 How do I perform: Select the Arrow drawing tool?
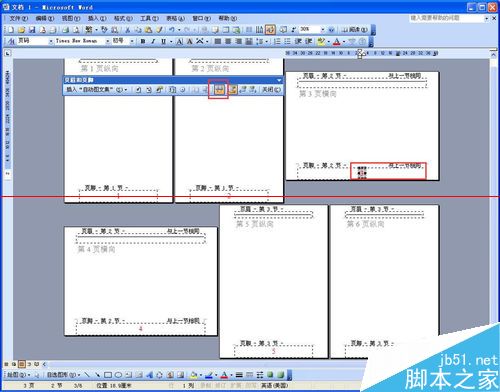tap(97, 375)
